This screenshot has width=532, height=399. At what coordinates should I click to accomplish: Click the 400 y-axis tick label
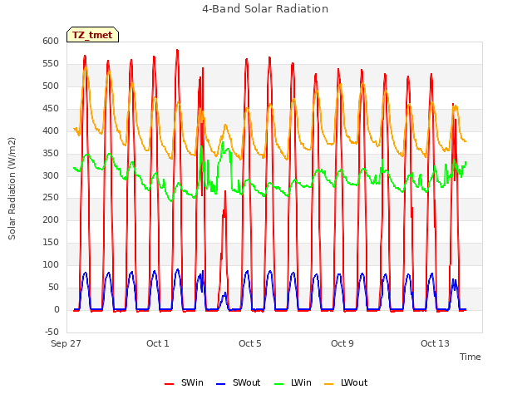(x=51, y=131)
